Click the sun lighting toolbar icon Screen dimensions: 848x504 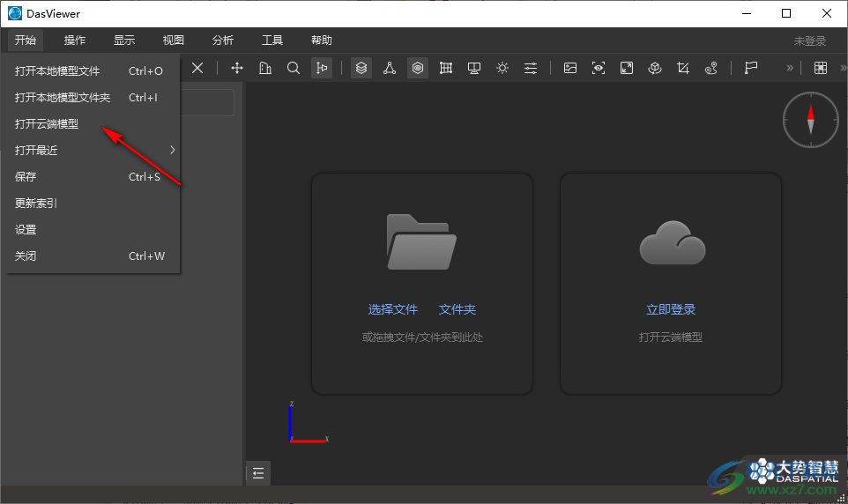[x=502, y=68]
